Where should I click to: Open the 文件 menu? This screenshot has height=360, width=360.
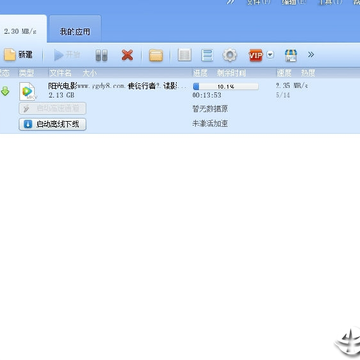point(258,2)
